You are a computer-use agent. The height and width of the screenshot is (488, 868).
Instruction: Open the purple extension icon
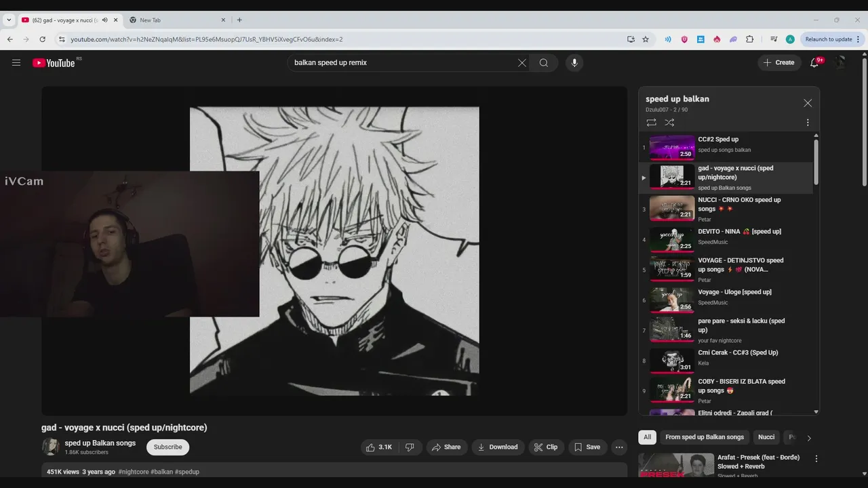(733, 39)
